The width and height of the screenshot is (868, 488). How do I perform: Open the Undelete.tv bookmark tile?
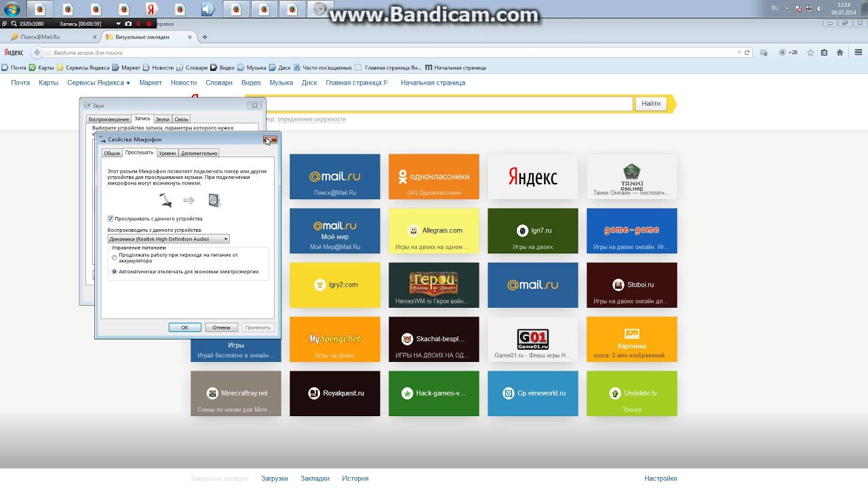(632, 394)
